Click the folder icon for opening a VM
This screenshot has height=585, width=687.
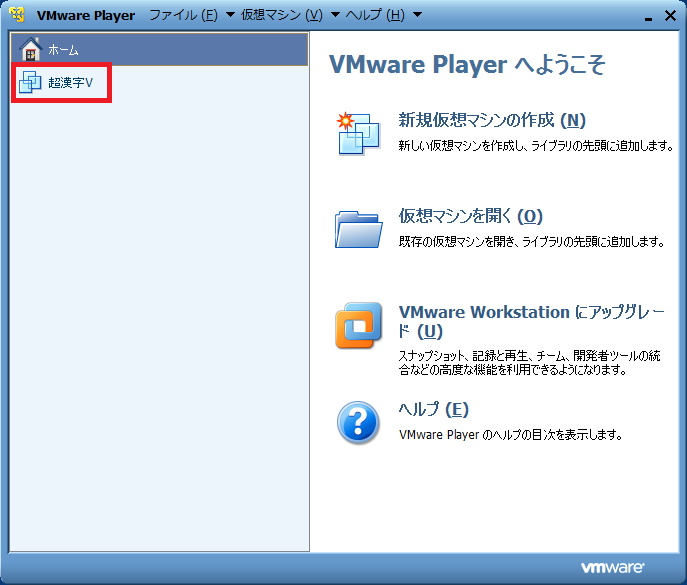[358, 228]
